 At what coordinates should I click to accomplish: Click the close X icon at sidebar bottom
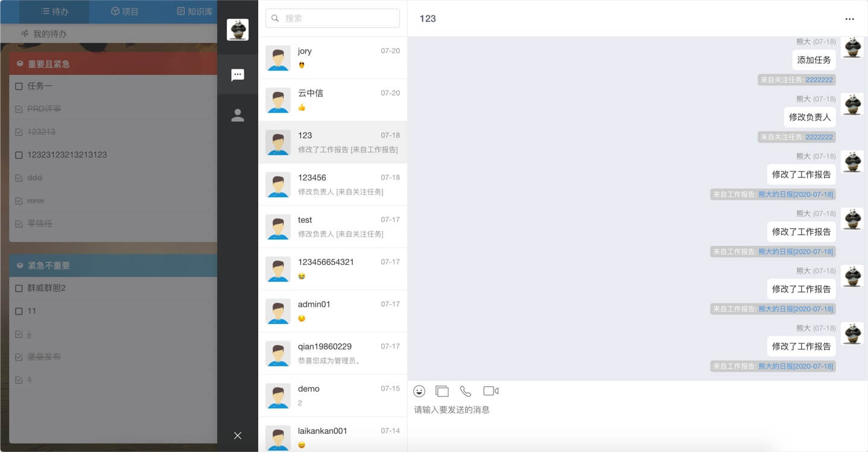[238, 435]
